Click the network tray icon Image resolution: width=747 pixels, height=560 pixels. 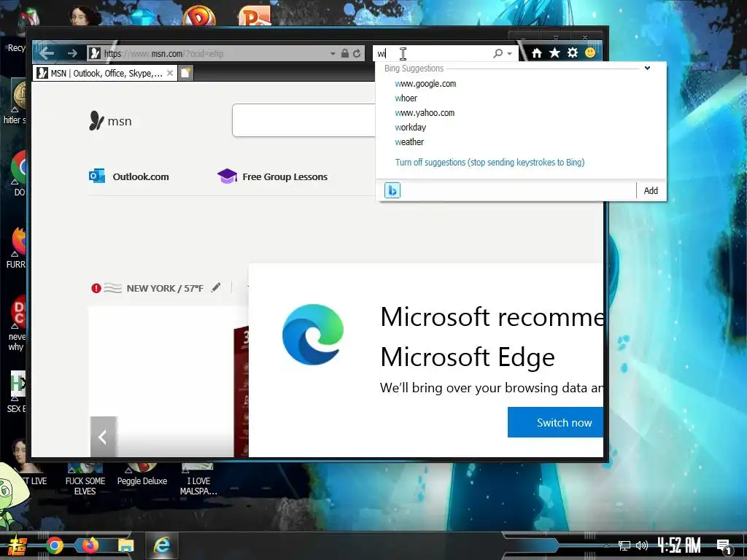(x=624, y=545)
